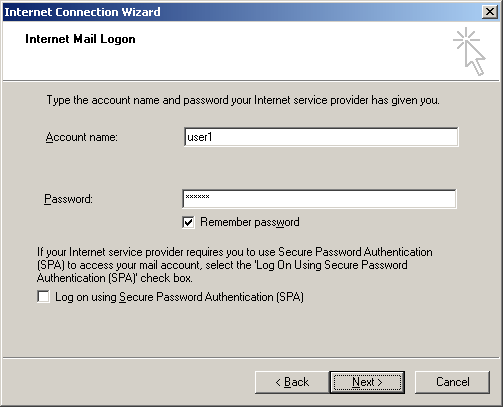Proceed with the Next button
Viewport: 503px width, 407px height.
[367, 382]
